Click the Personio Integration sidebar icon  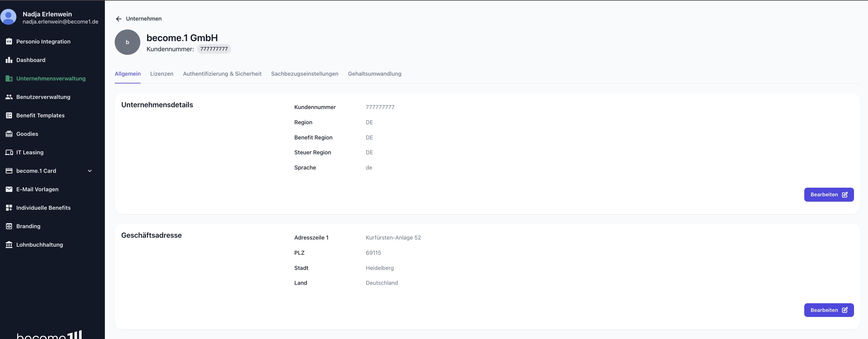tap(9, 41)
